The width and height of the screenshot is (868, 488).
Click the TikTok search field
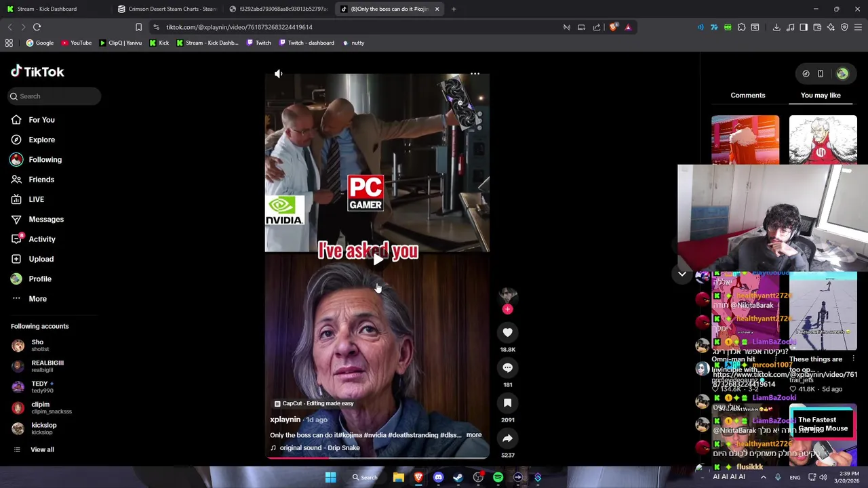(x=54, y=96)
